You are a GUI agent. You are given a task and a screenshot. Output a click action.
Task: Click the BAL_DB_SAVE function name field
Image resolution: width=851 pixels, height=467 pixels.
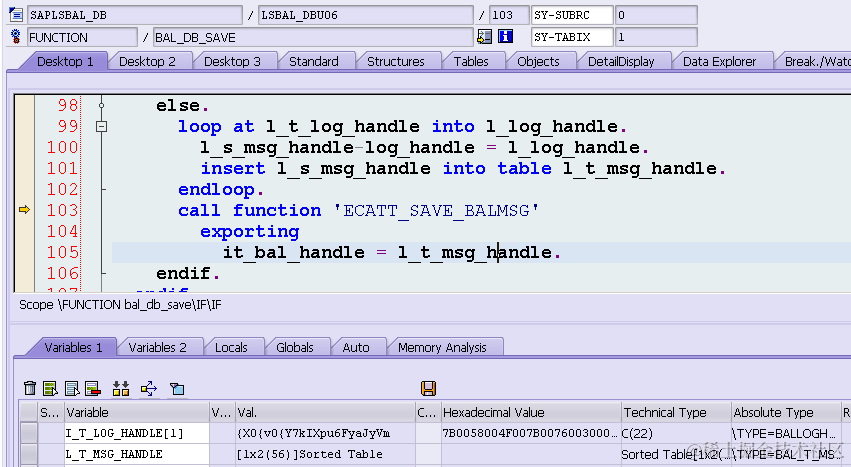coord(313,37)
